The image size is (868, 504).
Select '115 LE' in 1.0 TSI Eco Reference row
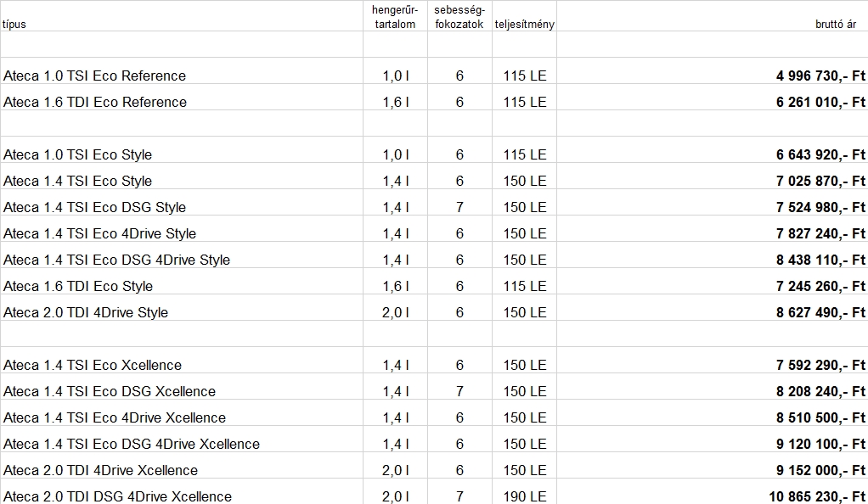pos(524,70)
